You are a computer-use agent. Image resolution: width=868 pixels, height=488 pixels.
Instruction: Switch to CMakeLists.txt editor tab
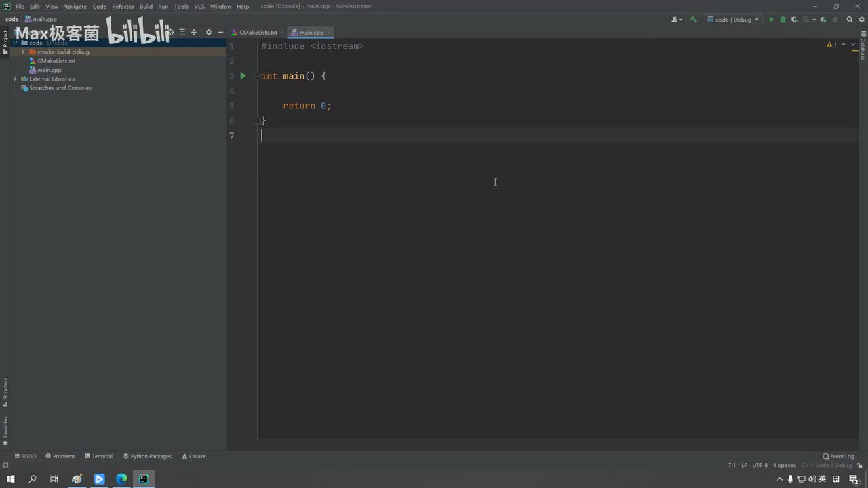coord(258,33)
